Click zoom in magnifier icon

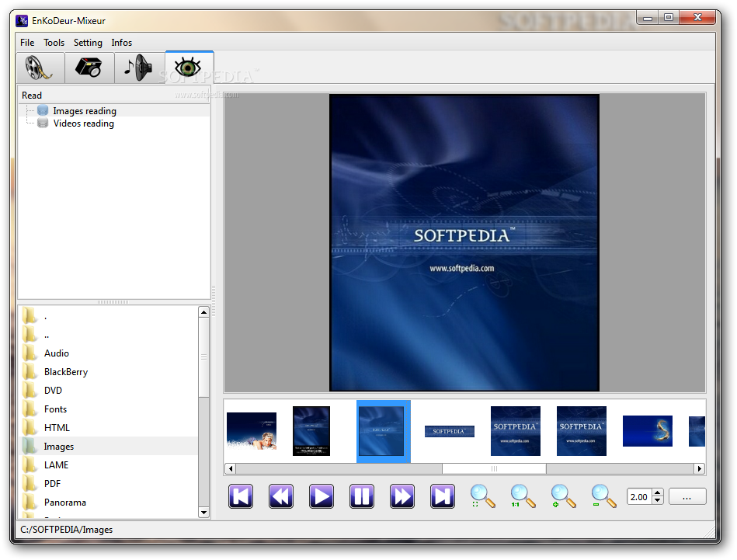[x=564, y=496]
